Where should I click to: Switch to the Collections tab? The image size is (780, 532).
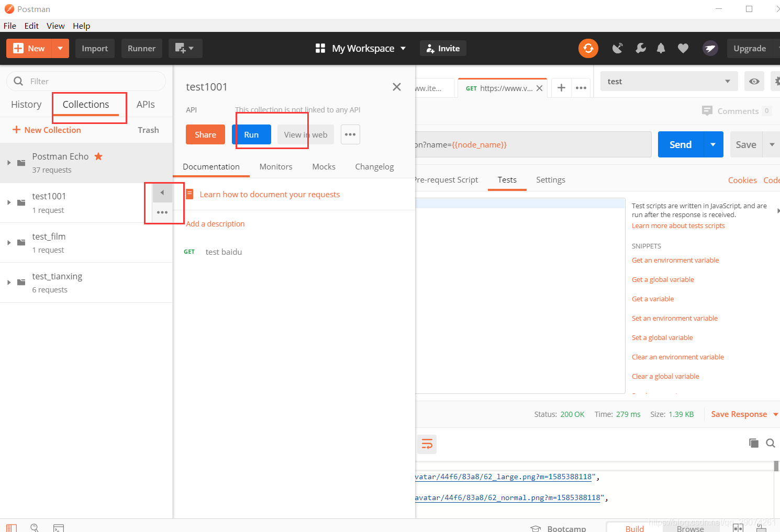(86, 104)
